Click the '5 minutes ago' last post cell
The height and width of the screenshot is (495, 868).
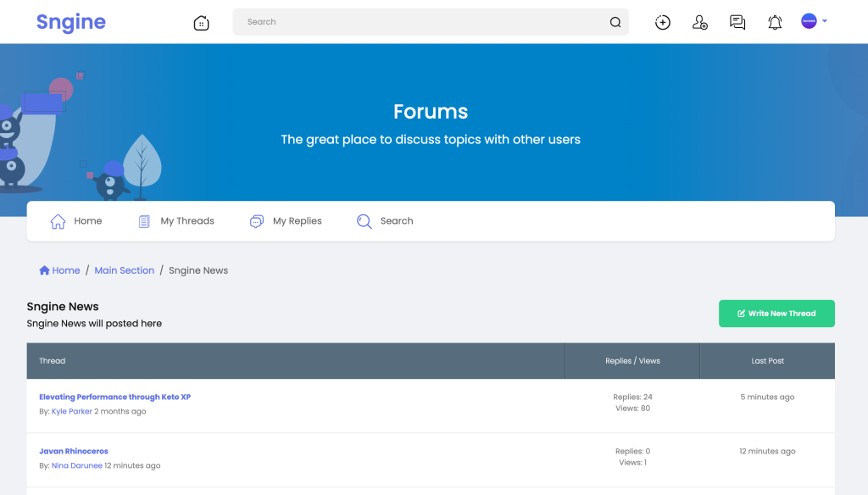tap(767, 397)
